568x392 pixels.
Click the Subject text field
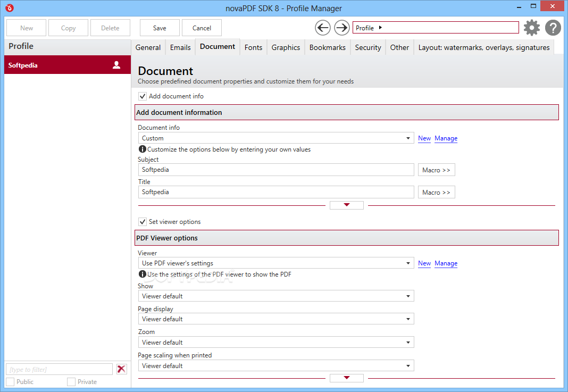pos(276,170)
